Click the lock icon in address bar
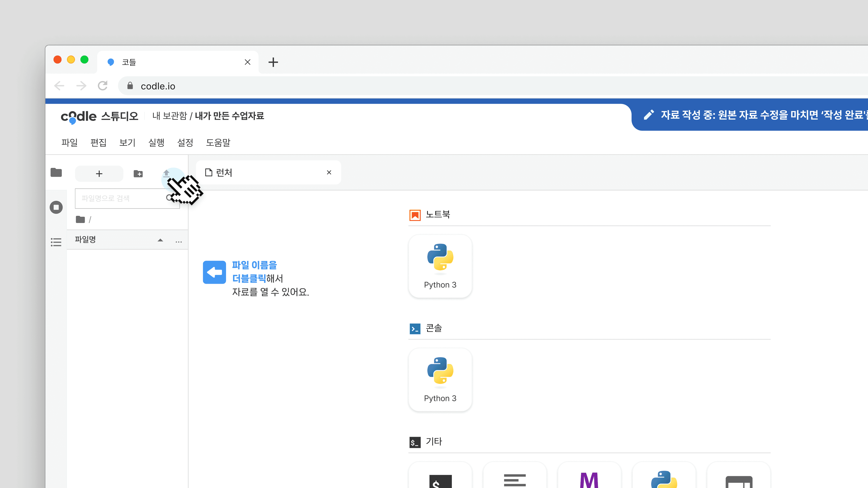Viewport: 868px width, 488px height. pyautogui.click(x=130, y=86)
